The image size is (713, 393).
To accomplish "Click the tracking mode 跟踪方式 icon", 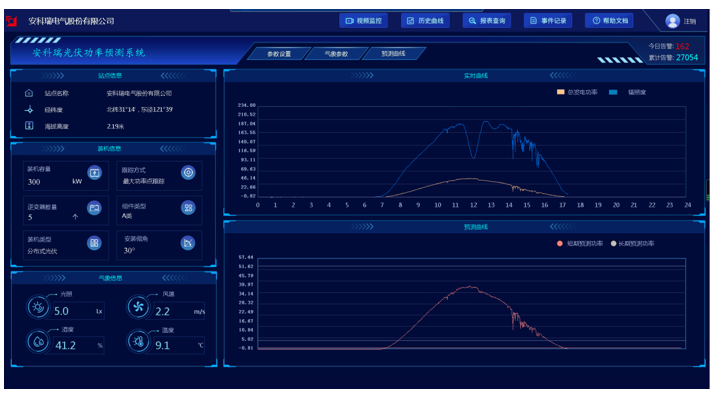I will (x=188, y=172).
